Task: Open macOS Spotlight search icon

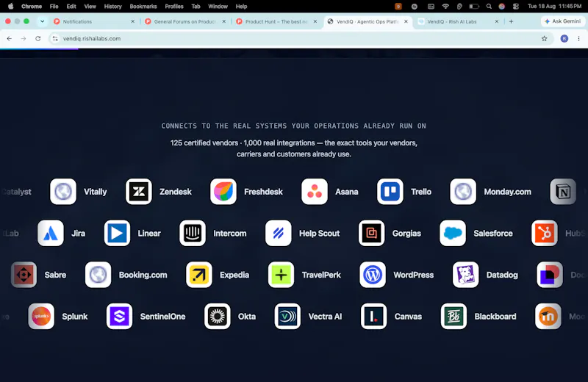Action: point(489,7)
